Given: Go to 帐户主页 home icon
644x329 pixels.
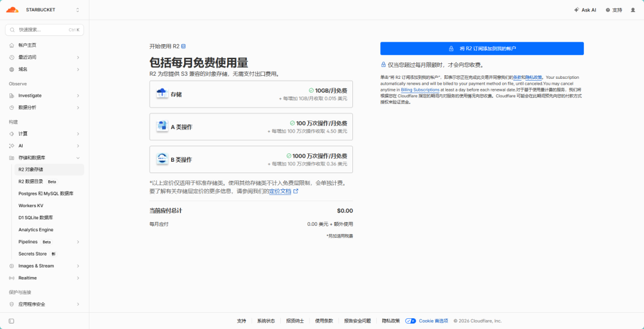Looking at the screenshot, I should [x=11, y=45].
